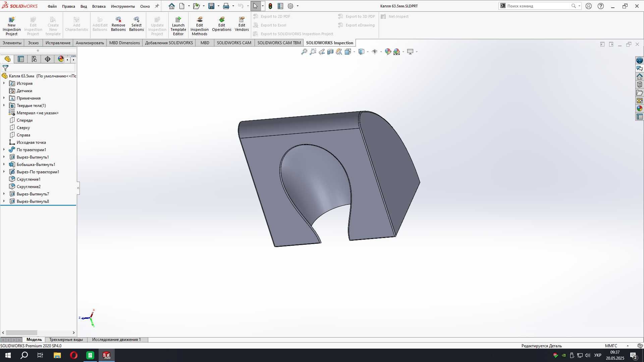Expand Вырез-Вытянуть1 feature
644x362 pixels.
4,157
